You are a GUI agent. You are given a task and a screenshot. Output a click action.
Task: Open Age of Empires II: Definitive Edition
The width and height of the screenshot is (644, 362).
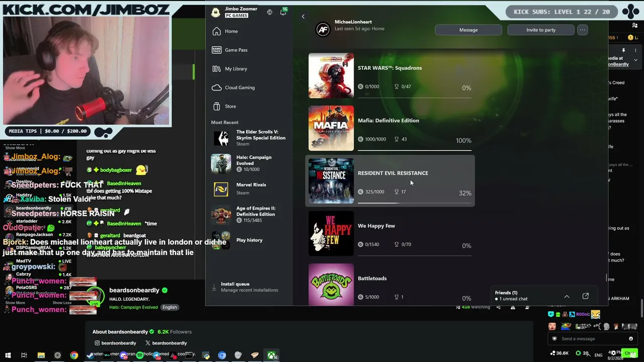249,215
